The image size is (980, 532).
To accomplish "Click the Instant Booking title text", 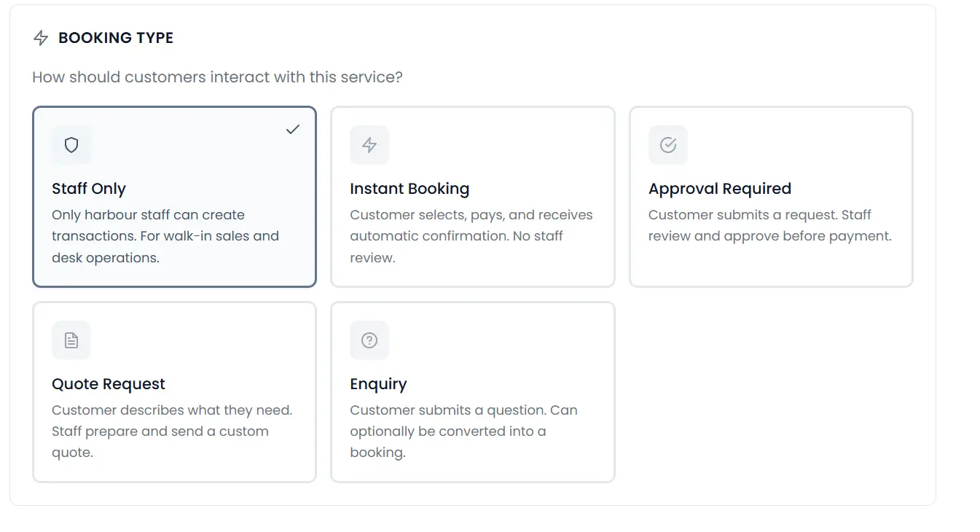I will (409, 188).
